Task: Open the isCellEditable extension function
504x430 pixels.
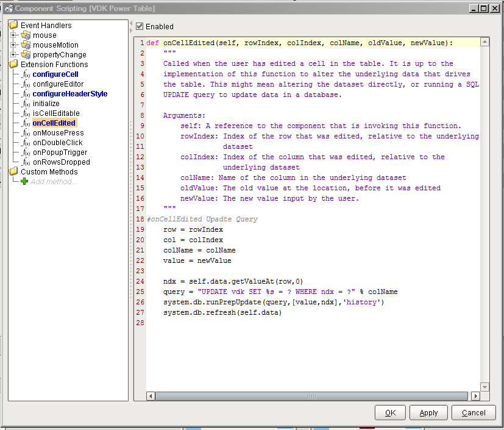Action: coord(56,113)
